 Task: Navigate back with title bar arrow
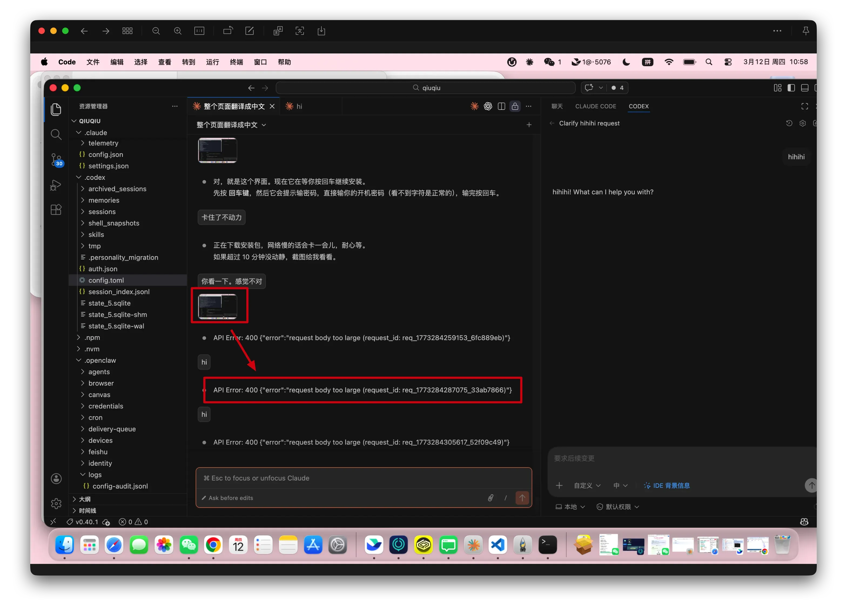point(251,88)
